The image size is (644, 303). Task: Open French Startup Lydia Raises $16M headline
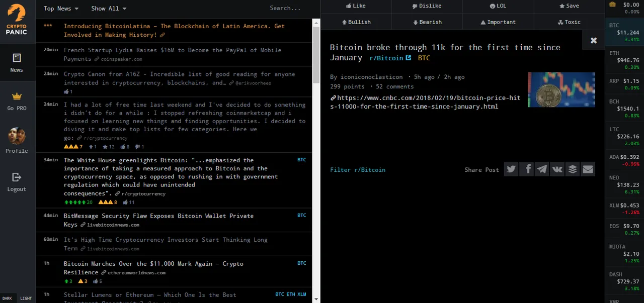pyautogui.click(x=173, y=54)
